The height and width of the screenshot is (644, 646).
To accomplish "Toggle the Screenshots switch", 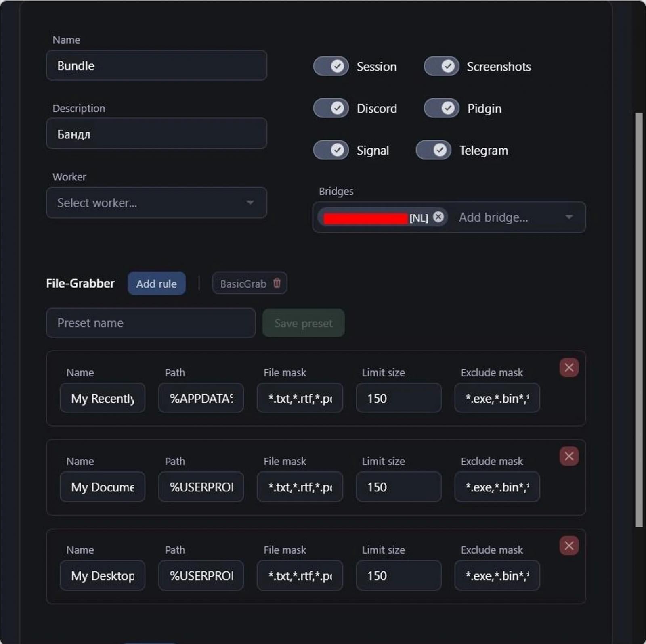I will tap(441, 66).
